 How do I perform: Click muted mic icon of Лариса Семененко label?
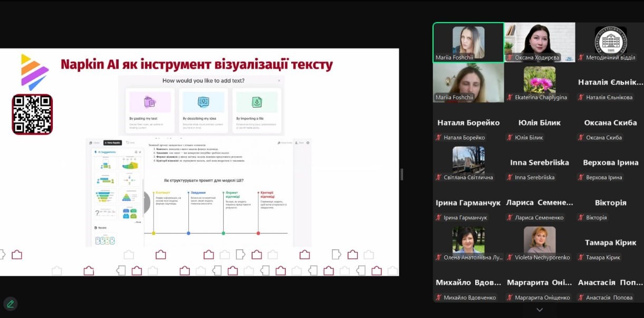point(510,218)
